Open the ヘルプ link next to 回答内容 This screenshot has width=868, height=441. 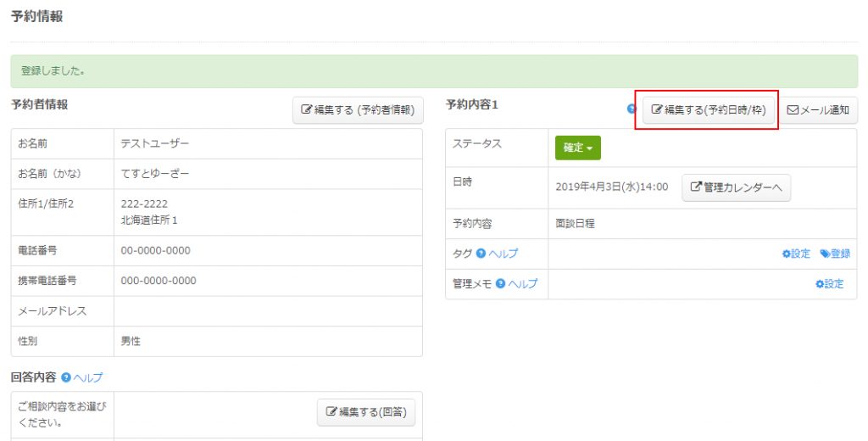pyautogui.click(x=87, y=377)
